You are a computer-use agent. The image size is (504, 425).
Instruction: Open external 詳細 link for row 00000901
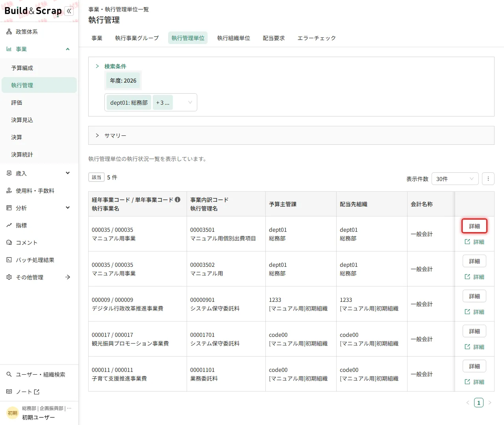click(474, 312)
